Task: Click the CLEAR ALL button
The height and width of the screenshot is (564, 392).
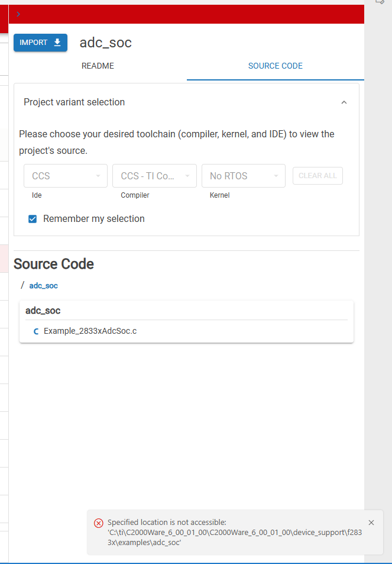Action: (x=318, y=176)
